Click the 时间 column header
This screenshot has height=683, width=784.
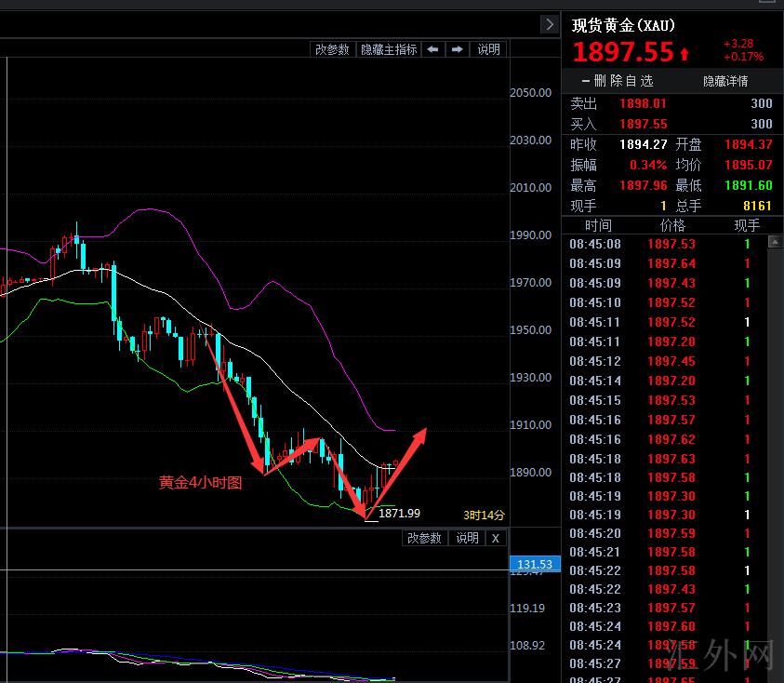(x=598, y=225)
